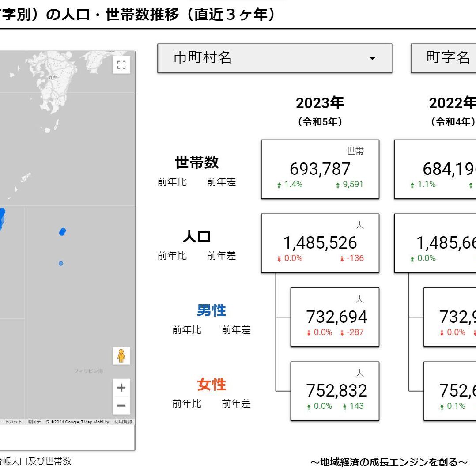Click the green up arrow beside 9,591

point(338,185)
